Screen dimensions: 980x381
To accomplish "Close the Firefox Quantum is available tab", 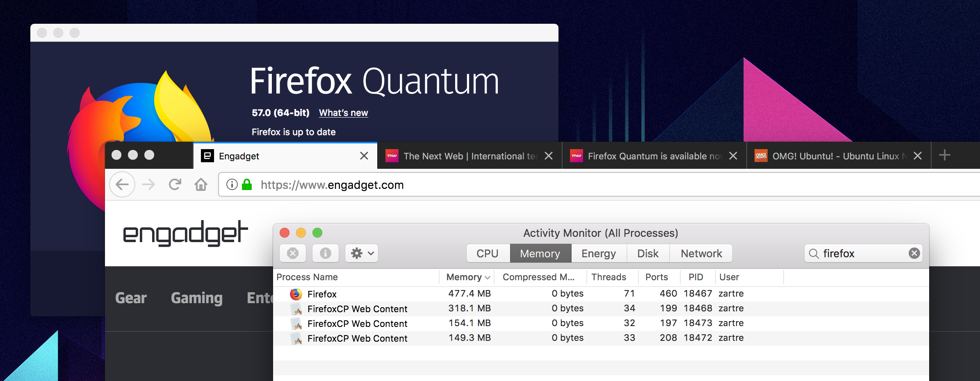I will (x=733, y=156).
